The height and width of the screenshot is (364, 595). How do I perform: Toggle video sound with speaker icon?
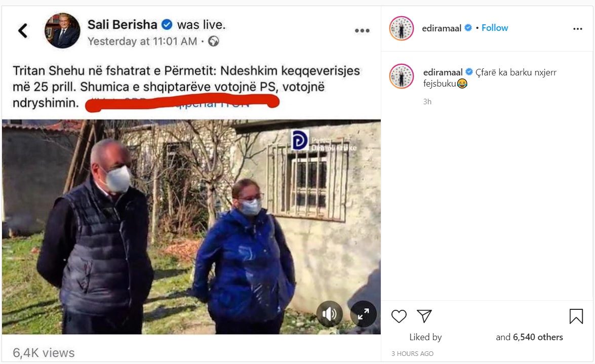point(329,314)
